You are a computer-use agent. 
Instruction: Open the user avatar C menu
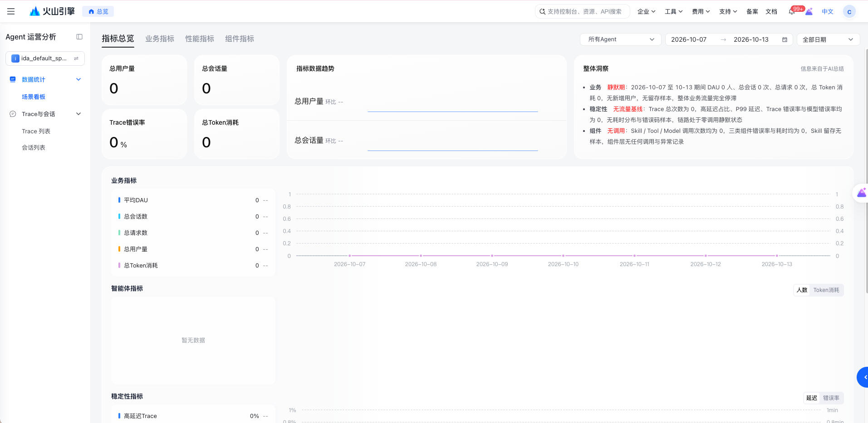click(849, 12)
